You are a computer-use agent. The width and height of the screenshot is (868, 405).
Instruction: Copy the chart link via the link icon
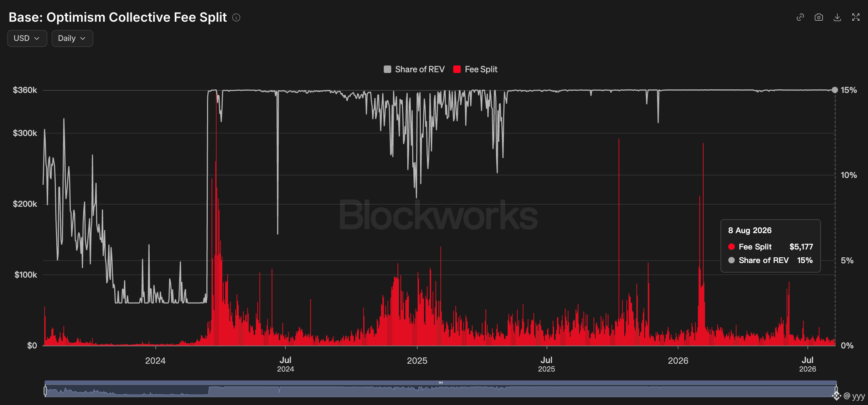(800, 17)
